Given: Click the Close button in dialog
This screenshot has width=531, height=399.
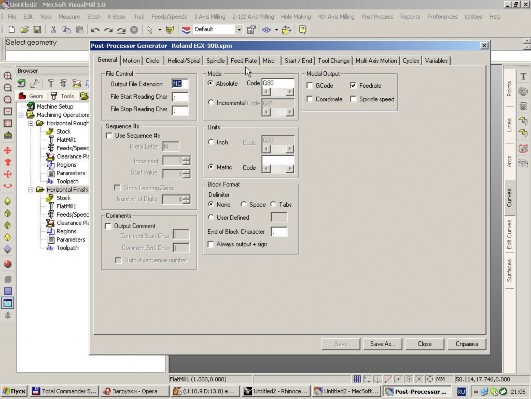Looking at the screenshot, I should 424,344.
